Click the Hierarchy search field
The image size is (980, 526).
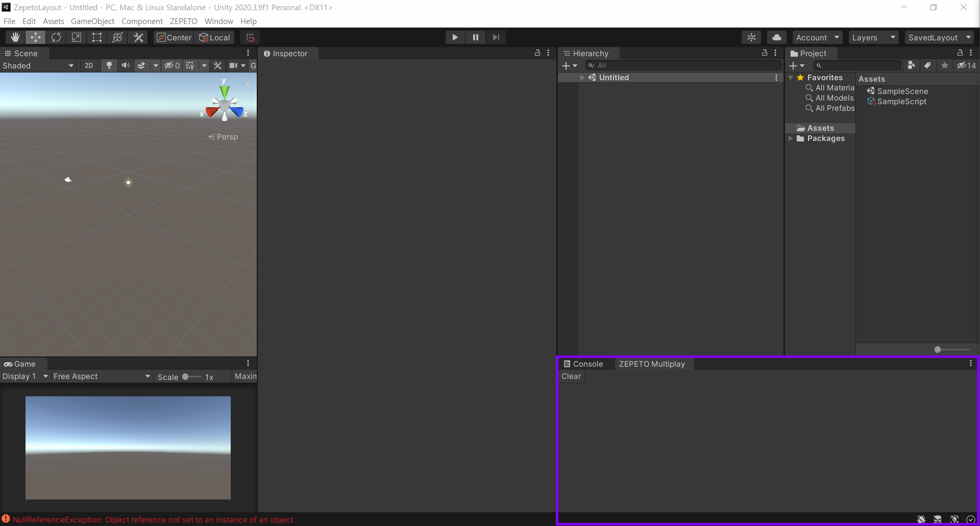point(683,65)
